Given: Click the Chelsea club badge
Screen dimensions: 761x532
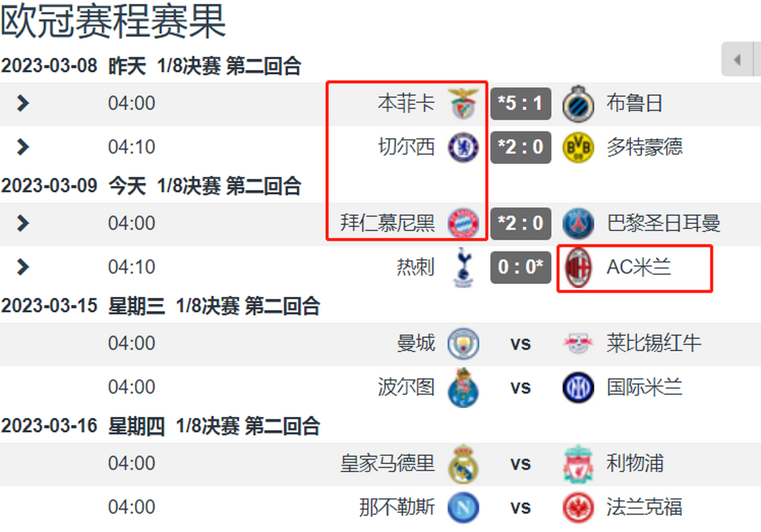Looking at the screenshot, I should coord(463,147).
